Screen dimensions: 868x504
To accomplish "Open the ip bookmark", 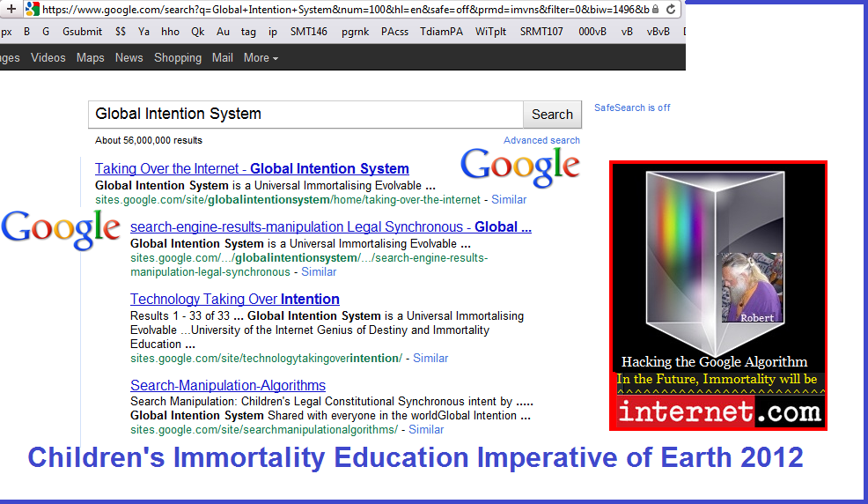I will tap(273, 32).
